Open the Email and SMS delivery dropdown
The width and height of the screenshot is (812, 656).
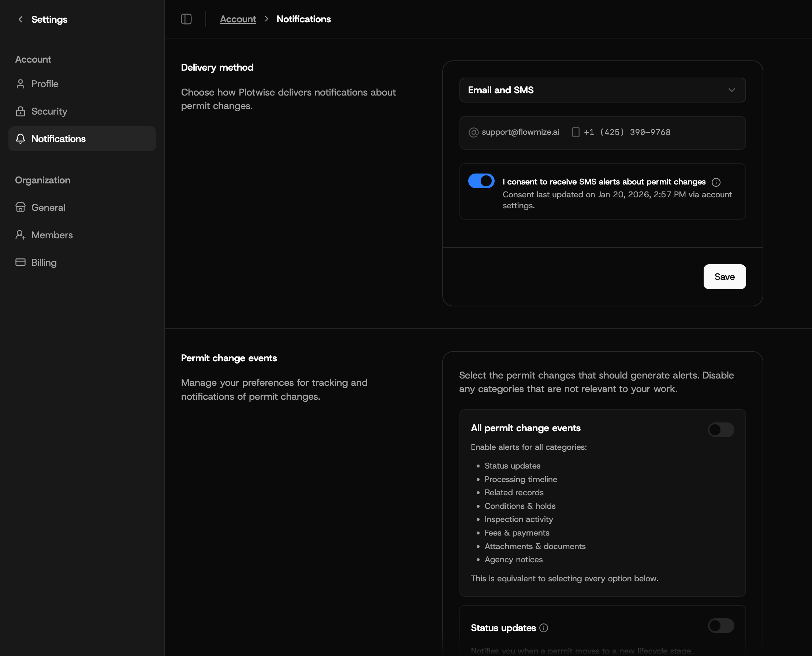(x=602, y=90)
